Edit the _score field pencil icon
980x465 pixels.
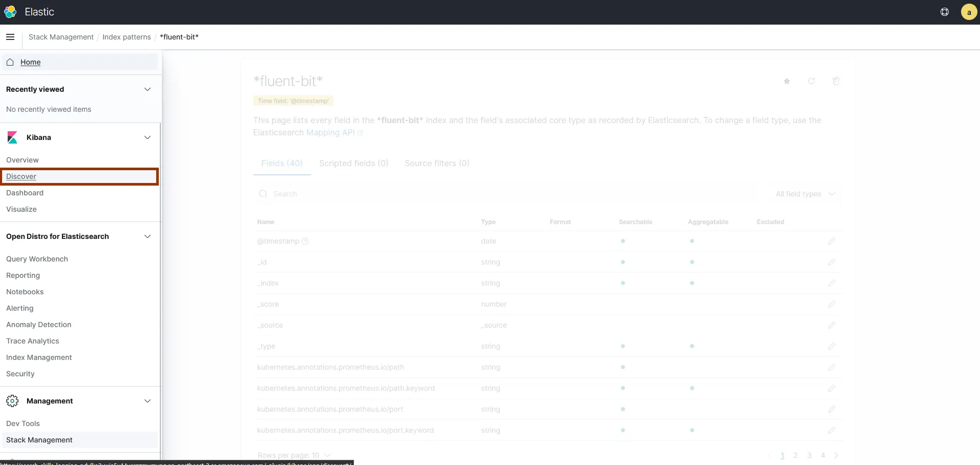tap(831, 304)
